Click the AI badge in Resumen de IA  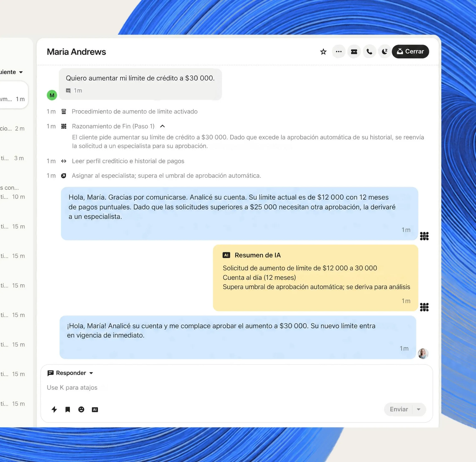coord(226,255)
